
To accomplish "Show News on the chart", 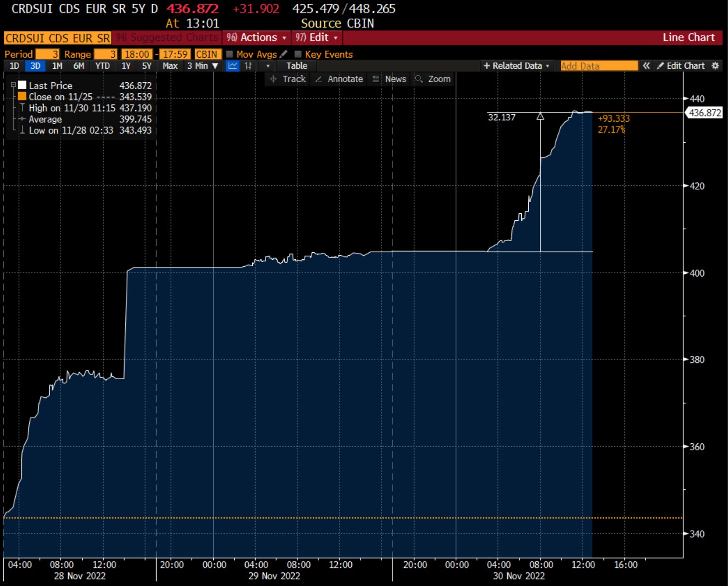I will 389,79.
